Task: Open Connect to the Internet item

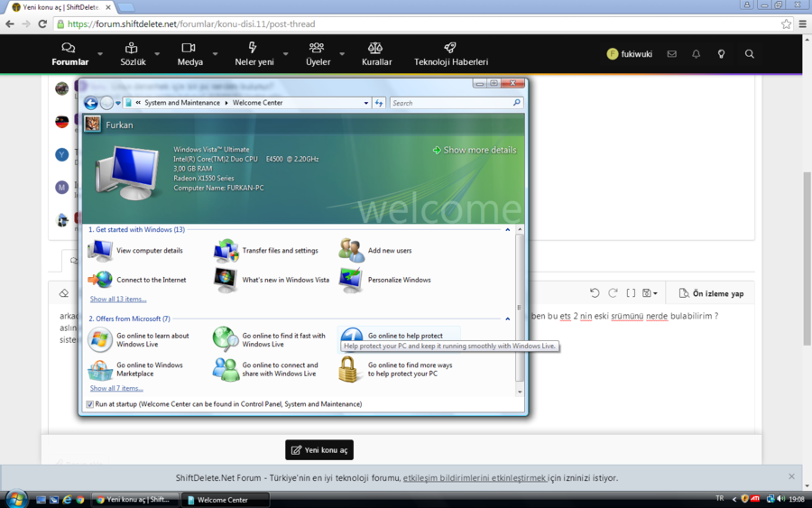Action: pos(137,280)
